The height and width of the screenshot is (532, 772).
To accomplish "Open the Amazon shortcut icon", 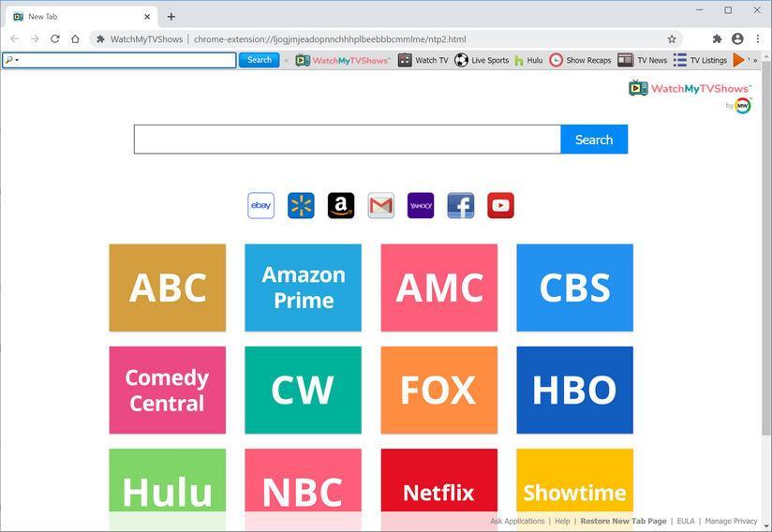I will (x=341, y=205).
